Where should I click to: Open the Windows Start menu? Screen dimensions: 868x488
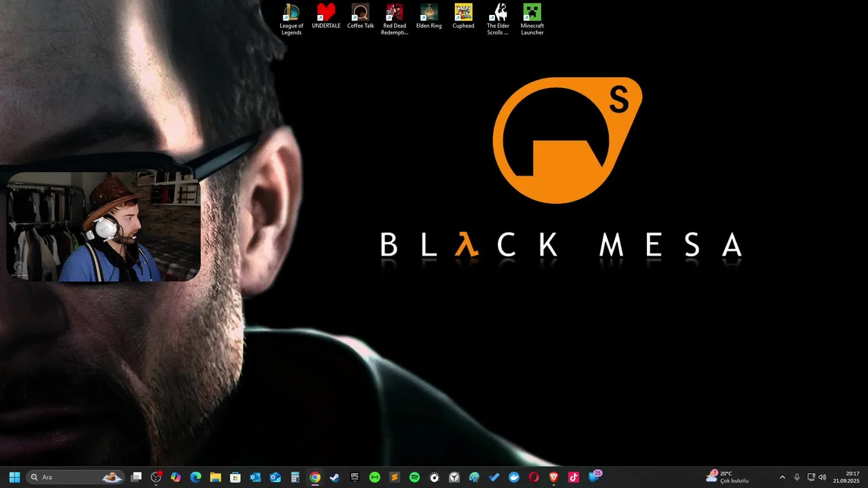14,477
